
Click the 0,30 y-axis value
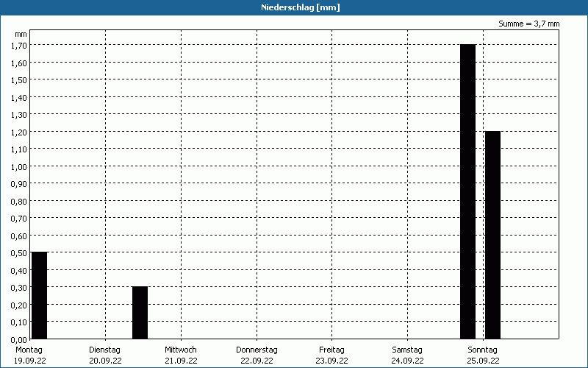click(x=19, y=288)
